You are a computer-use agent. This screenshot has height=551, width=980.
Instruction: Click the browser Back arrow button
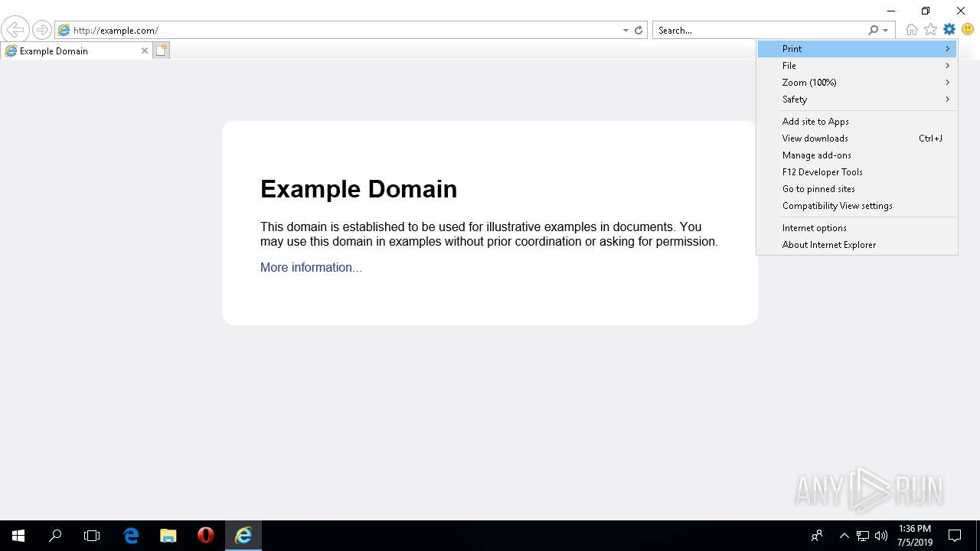click(15, 30)
